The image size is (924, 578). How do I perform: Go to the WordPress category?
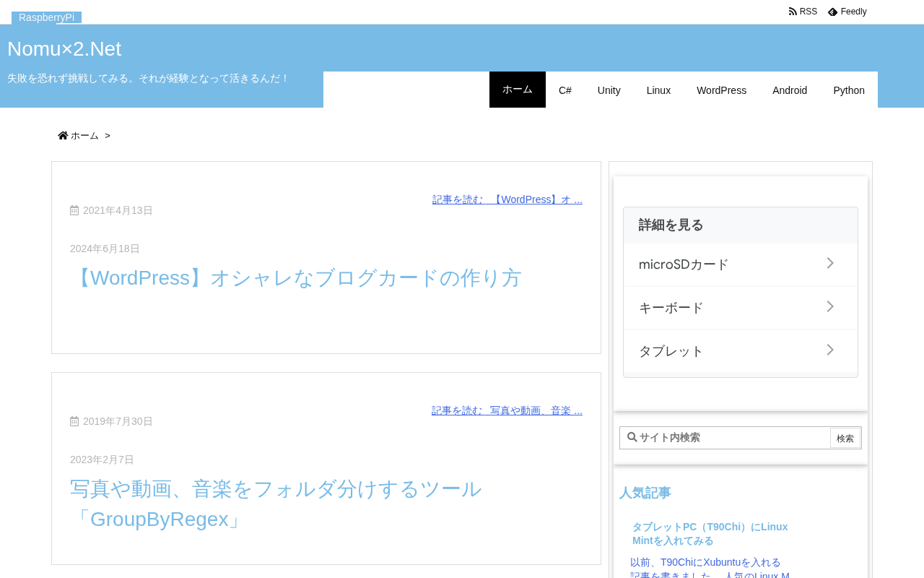click(721, 90)
